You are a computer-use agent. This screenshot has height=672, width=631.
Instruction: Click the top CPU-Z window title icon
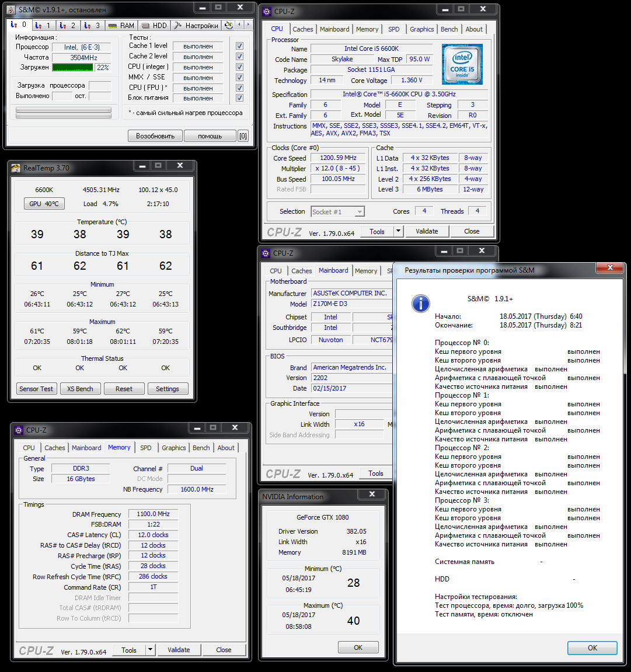pos(267,12)
